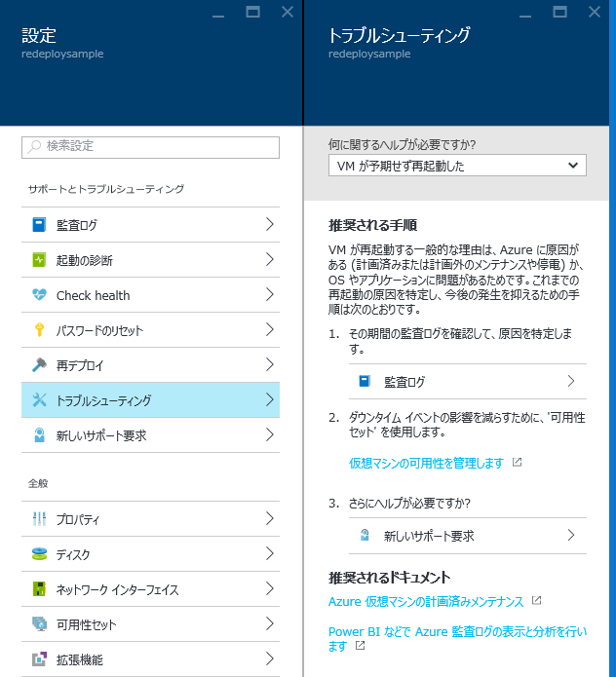Image resolution: width=616 pixels, height=677 pixels.
Task: Click 監査ログ book icon in recommended steps
Action: click(365, 381)
